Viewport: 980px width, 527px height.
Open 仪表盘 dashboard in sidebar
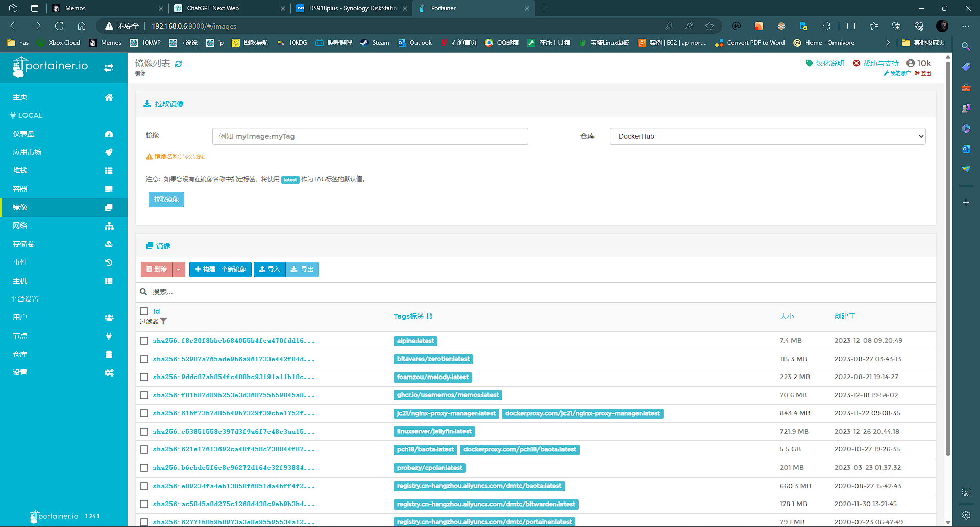point(64,134)
